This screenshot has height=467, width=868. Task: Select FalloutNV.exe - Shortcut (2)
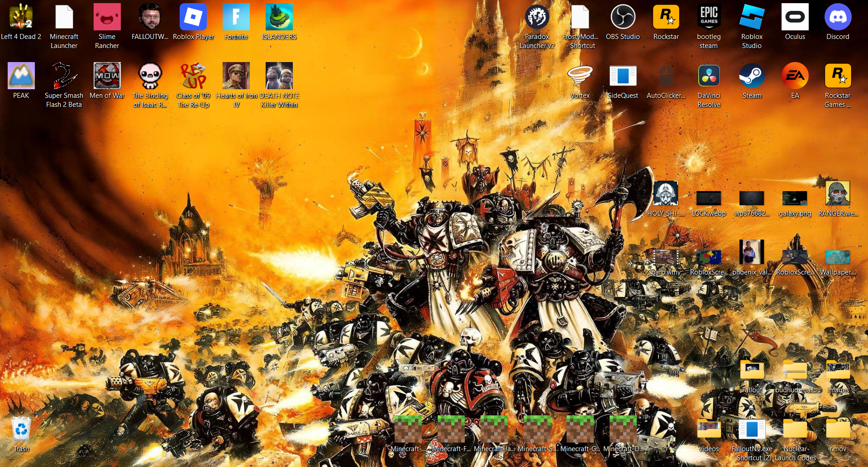coord(752,429)
